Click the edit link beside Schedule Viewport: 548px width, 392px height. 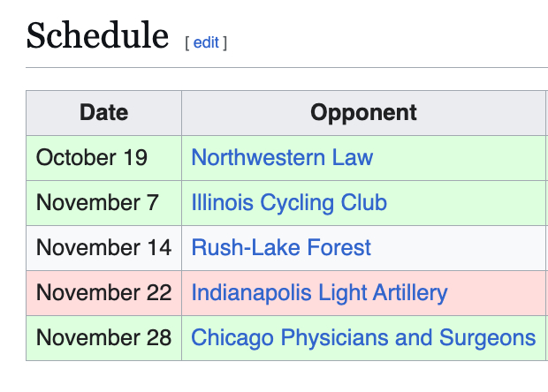coord(206,41)
